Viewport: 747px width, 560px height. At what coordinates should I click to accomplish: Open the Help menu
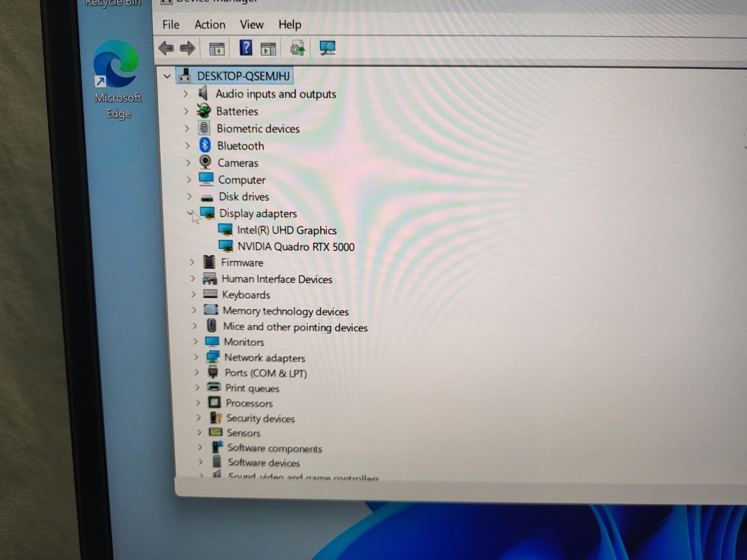[x=290, y=24]
